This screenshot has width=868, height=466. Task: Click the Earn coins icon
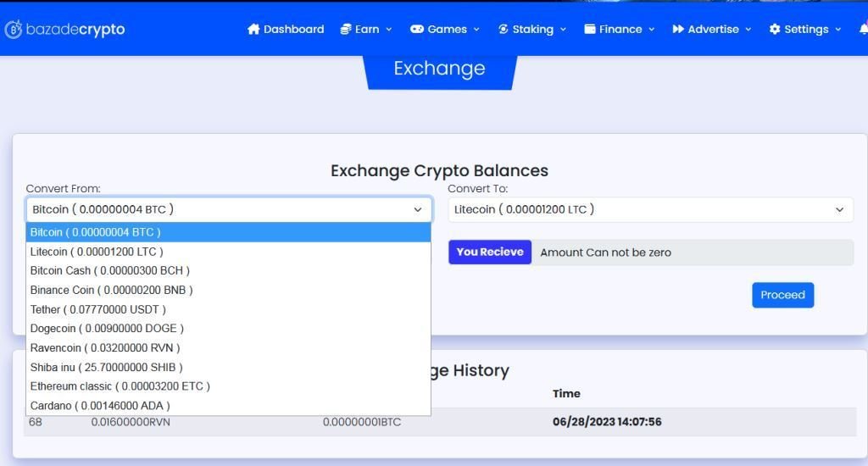pos(346,30)
